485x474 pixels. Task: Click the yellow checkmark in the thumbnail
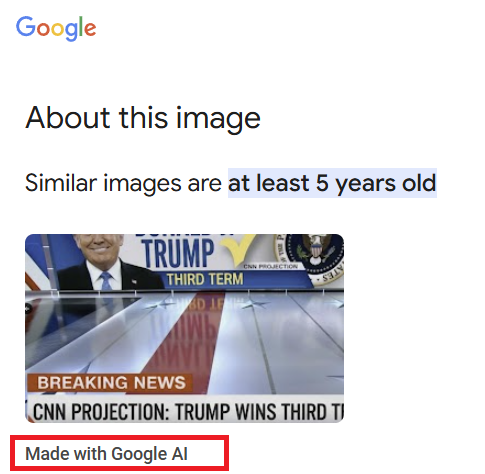tap(238, 249)
